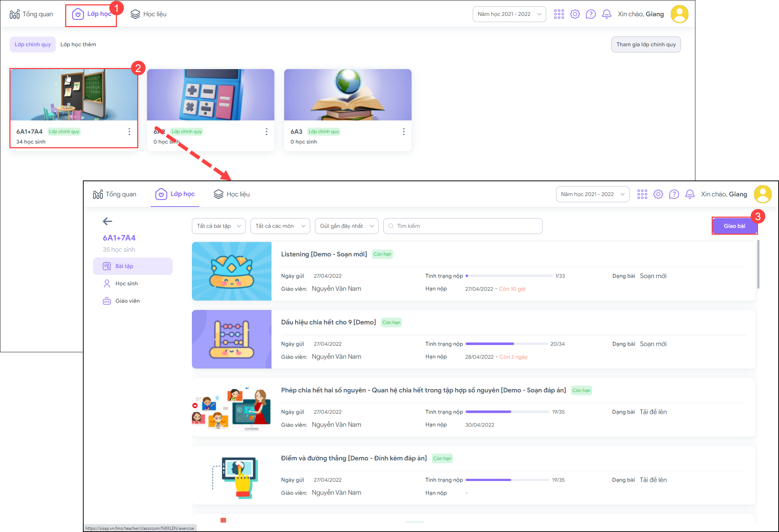This screenshot has height=532, width=779.
Task: Select 'Học sinh' in the class sidebar
Action: point(126,284)
